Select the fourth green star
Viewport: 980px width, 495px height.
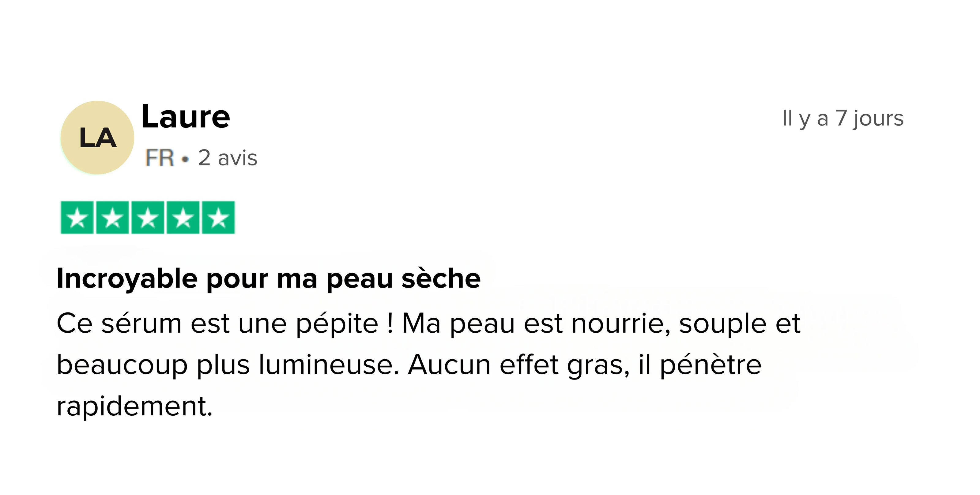point(183,217)
